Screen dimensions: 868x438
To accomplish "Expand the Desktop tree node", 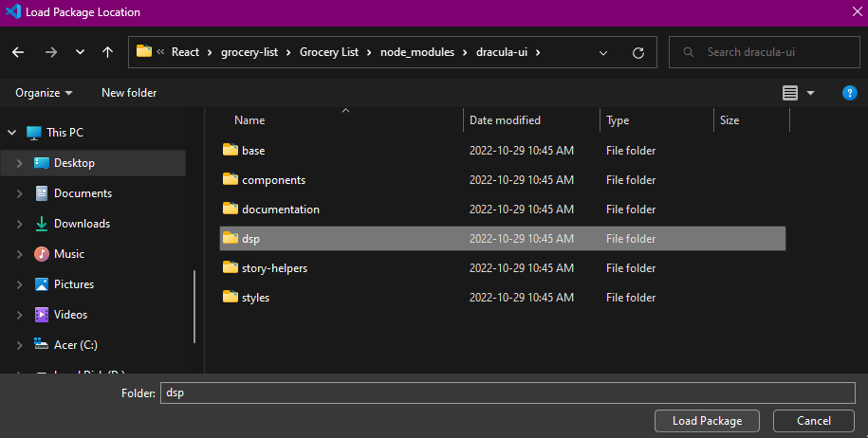I will [19, 163].
